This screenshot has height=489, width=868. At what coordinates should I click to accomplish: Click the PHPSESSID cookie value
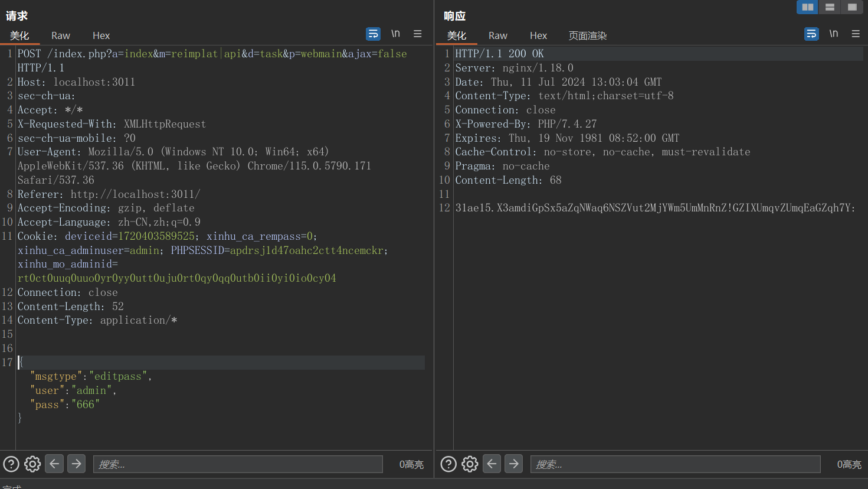307,250
